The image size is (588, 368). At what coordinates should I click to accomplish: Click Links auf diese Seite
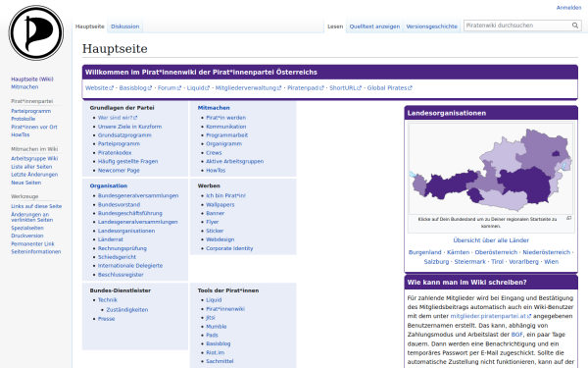(x=36, y=206)
